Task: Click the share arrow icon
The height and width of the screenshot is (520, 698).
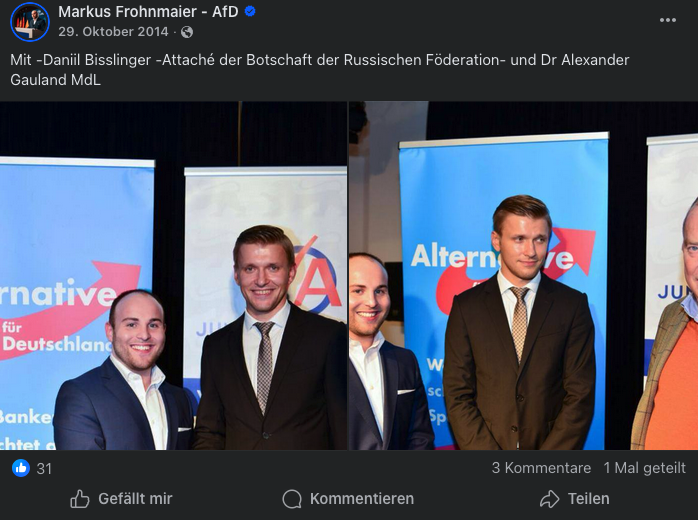Action: pos(549,499)
